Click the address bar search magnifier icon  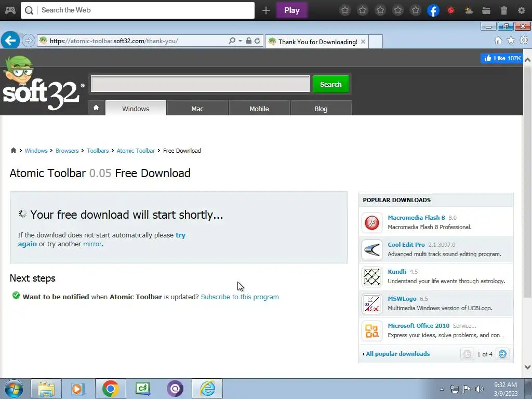(232, 41)
